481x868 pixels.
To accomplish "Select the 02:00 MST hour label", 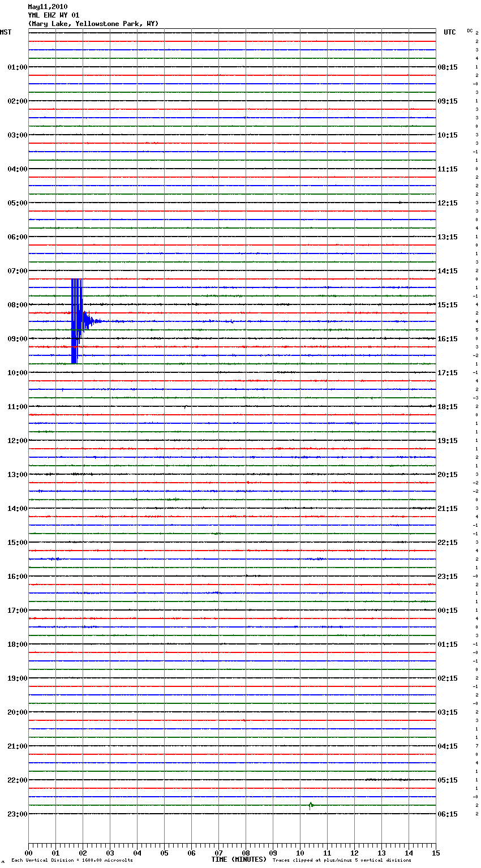I will click(x=17, y=101).
